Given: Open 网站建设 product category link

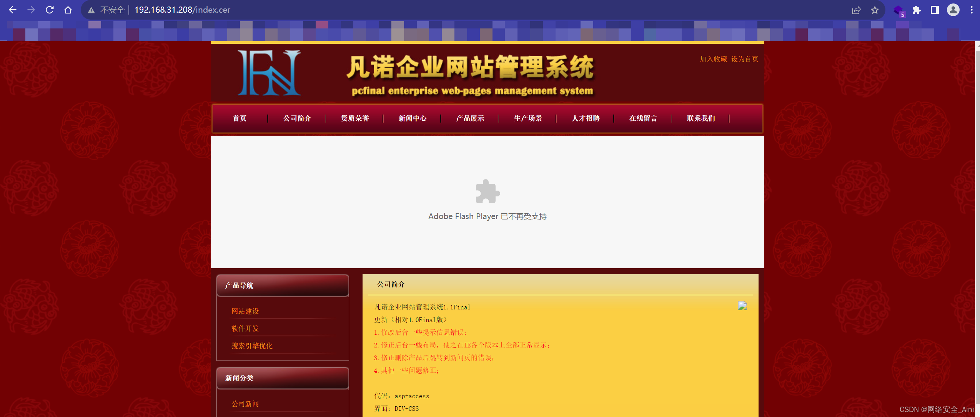Looking at the screenshot, I should tap(245, 311).
